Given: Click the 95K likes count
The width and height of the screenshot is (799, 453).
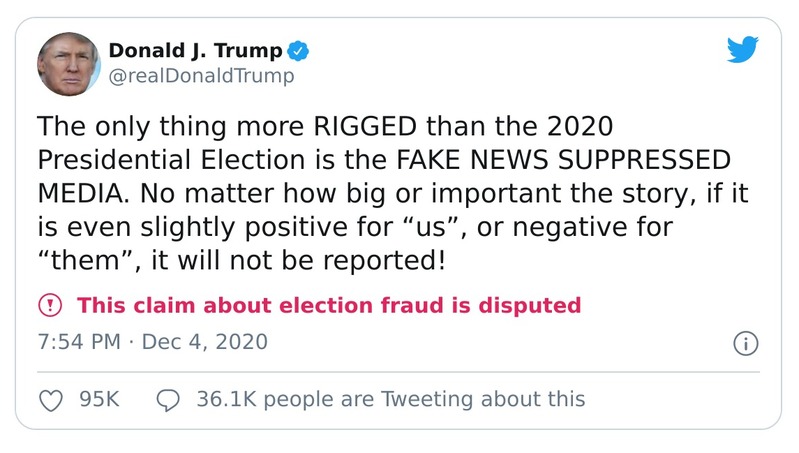Looking at the screenshot, I should [99, 399].
